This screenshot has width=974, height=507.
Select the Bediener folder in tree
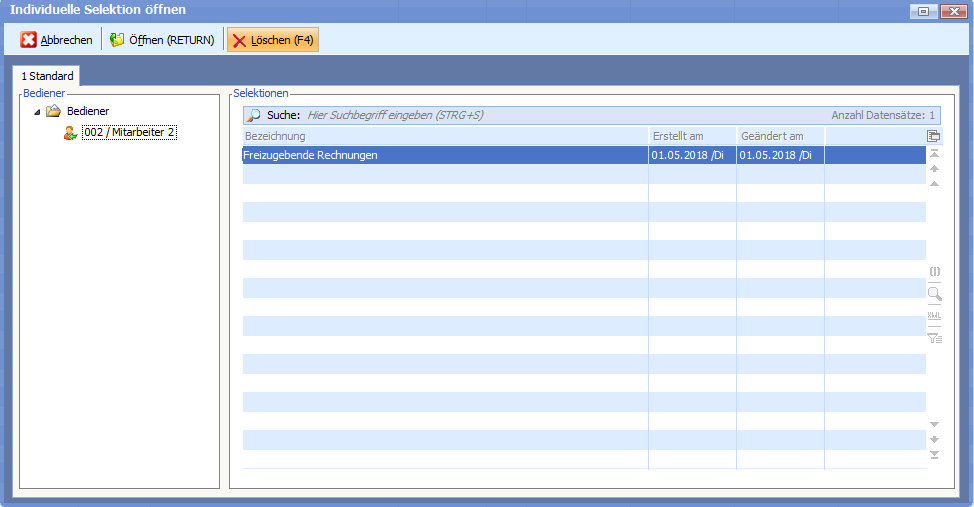click(x=87, y=111)
